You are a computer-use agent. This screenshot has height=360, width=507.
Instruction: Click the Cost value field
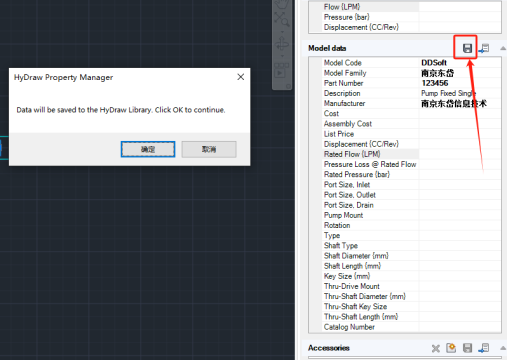tap(460, 114)
